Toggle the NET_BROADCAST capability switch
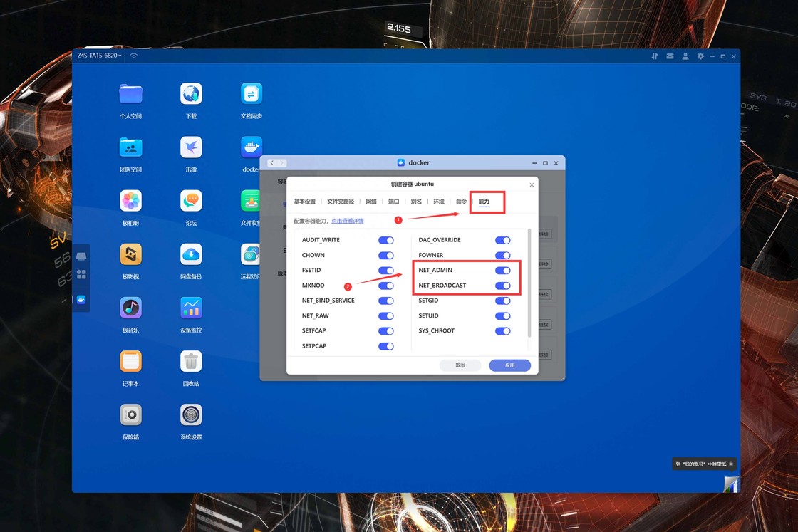Screen dimensions: 798x532 pyautogui.click(x=502, y=286)
